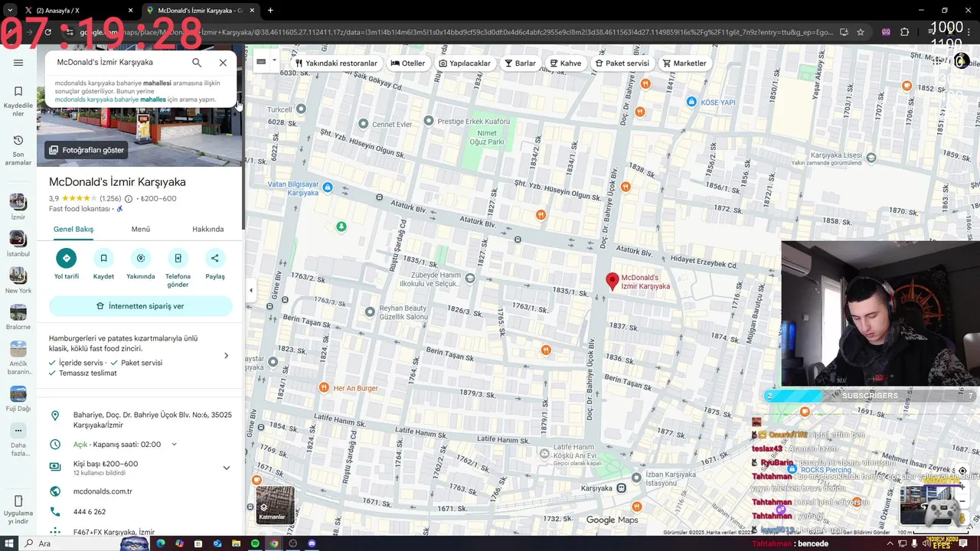Click the 1.256 reviews count

click(x=112, y=198)
